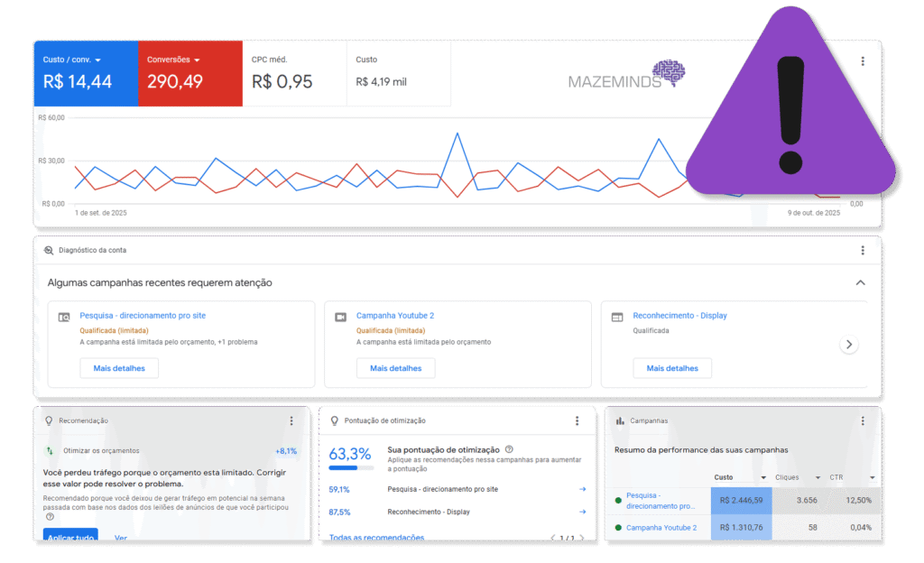The height and width of the screenshot is (563, 924).
Task: Click the next arrow in the campaign diagnostics carousel
Action: point(848,345)
